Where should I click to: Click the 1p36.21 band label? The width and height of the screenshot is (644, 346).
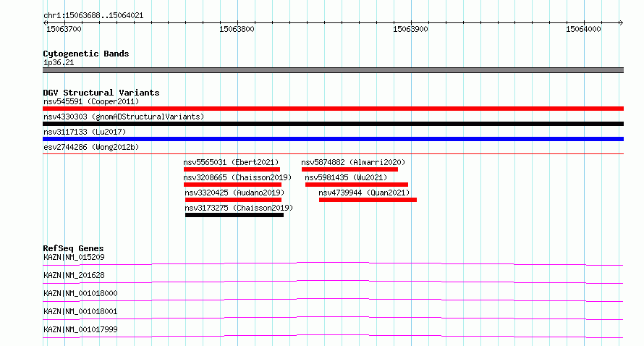click(x=59, y=62)
